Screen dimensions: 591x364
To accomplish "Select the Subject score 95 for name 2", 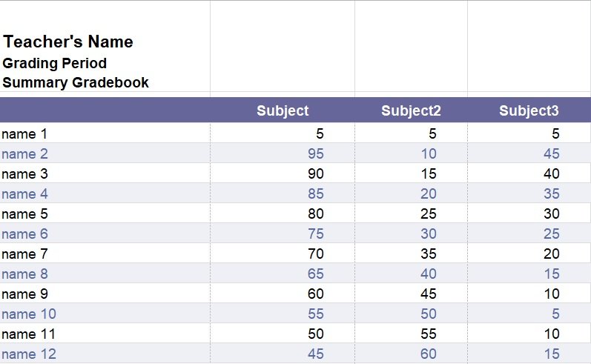I will pos(315,153).
